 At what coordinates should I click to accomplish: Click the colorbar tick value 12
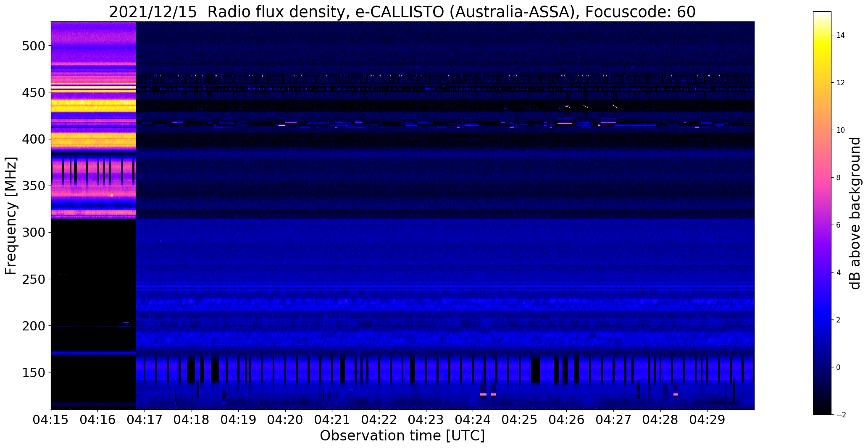840,83
